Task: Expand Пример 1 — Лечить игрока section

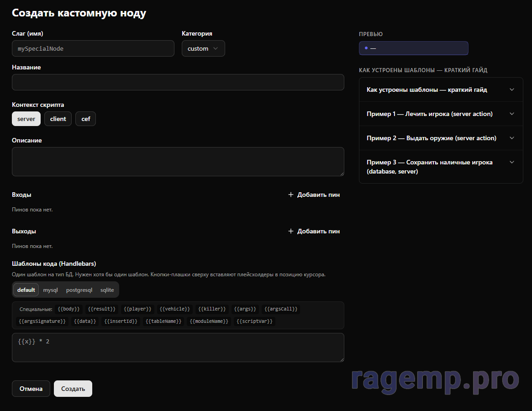Action: [x=441, y=114]
